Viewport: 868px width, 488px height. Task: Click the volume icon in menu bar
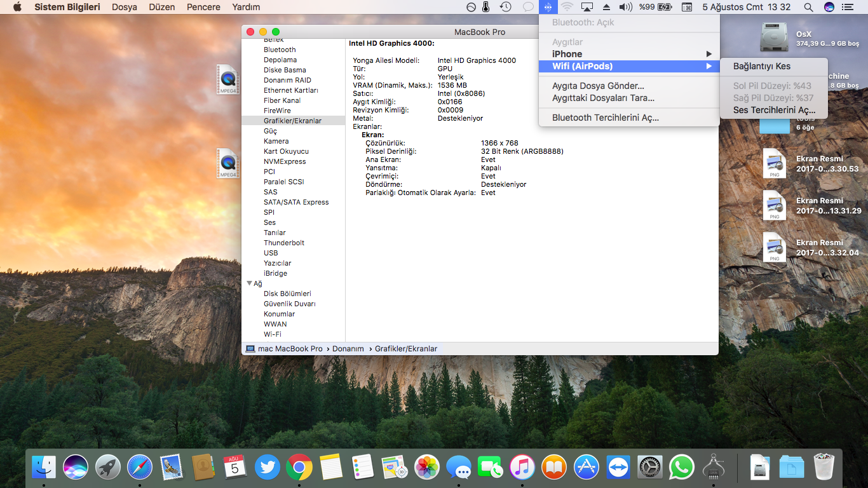click(625, 7)
